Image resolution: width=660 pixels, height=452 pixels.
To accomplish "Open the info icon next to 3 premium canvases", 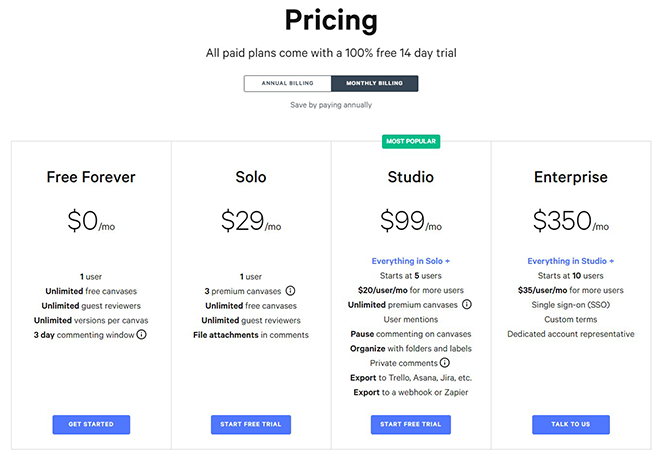I will click(290, 291).
